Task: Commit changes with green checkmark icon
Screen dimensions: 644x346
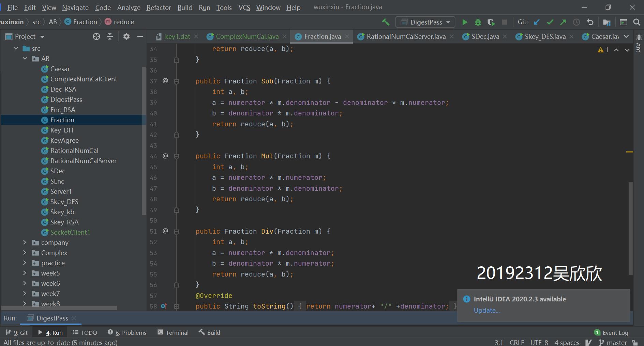Action: (550, 22)
